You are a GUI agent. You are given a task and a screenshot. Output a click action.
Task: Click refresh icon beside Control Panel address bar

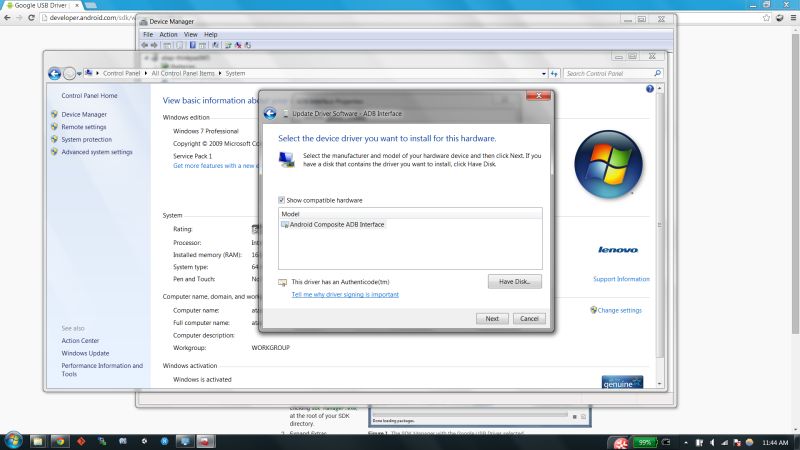(554, 73)
